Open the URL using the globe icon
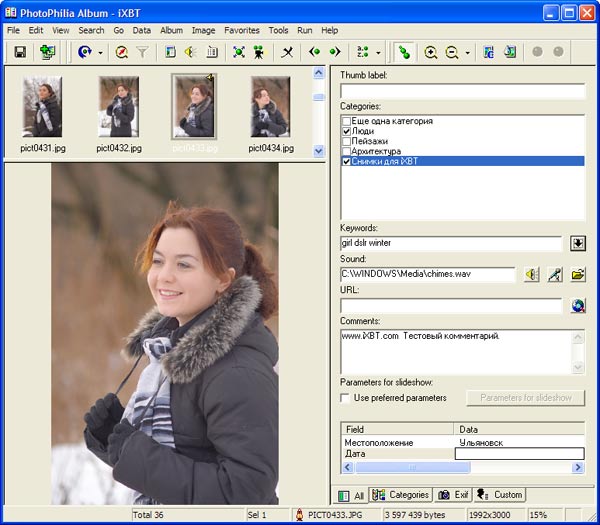The image size is (600, 525). pyautogui.click(x=578, y=306)
